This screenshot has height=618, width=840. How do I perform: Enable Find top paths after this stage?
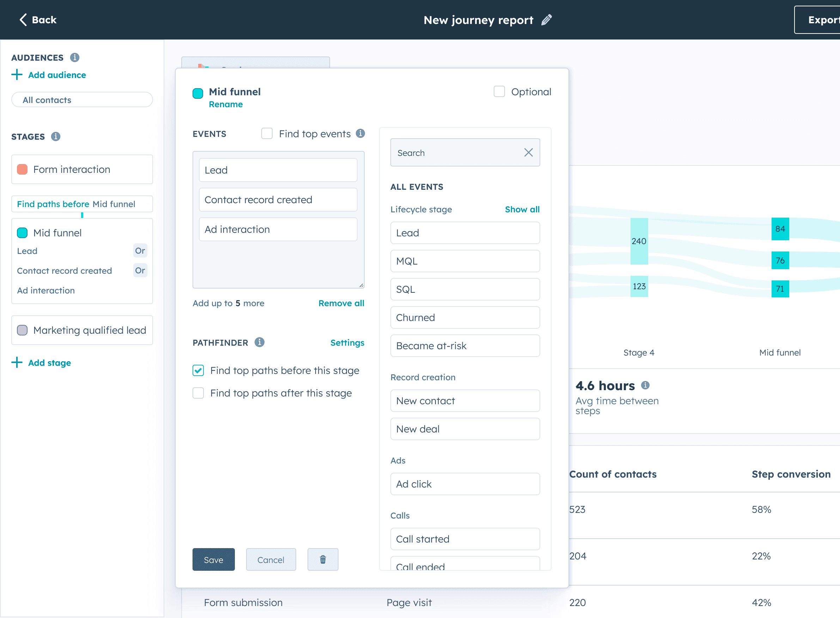pos(198,393)
